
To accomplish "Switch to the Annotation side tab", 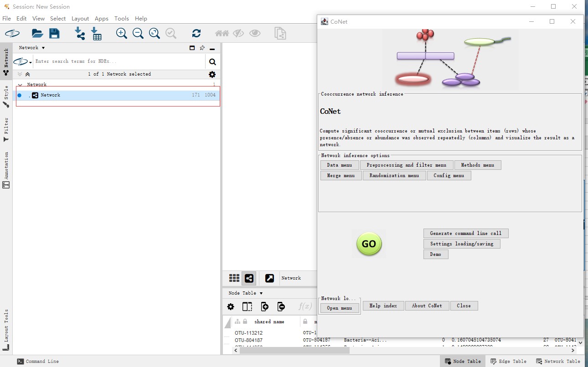I will point(6,170).
